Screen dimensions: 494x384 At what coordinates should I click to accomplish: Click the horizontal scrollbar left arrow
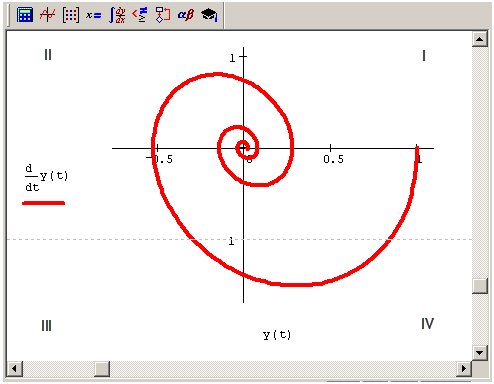click(14, 368)
